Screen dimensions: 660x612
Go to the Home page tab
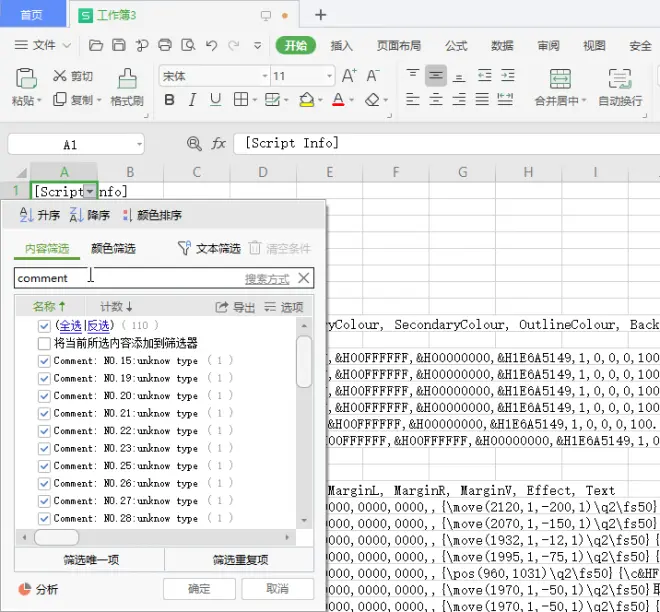click(32, 15)
